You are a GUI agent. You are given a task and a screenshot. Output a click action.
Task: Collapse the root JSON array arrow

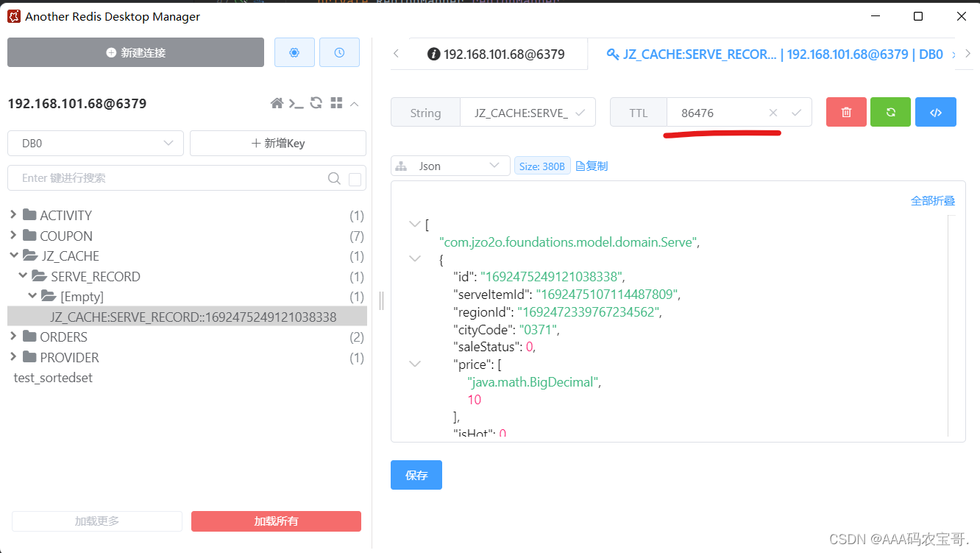pos(415,224)
